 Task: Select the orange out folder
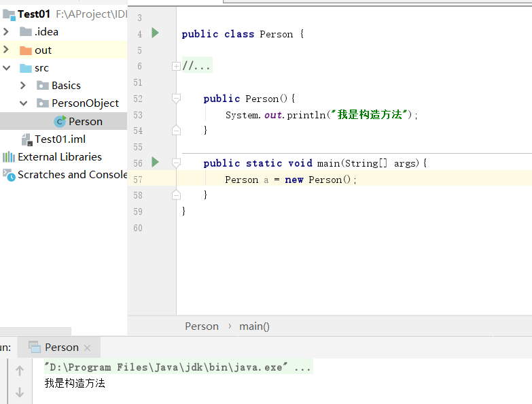43,50
